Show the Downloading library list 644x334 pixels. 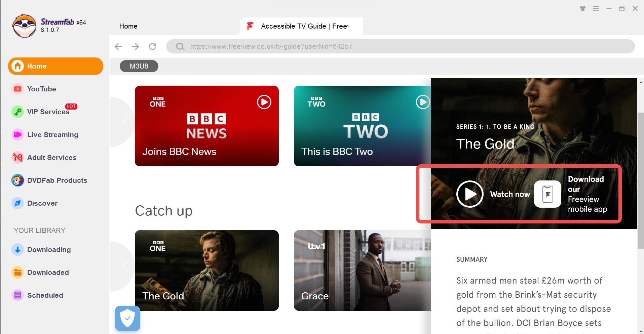click(x=49, y=250)
